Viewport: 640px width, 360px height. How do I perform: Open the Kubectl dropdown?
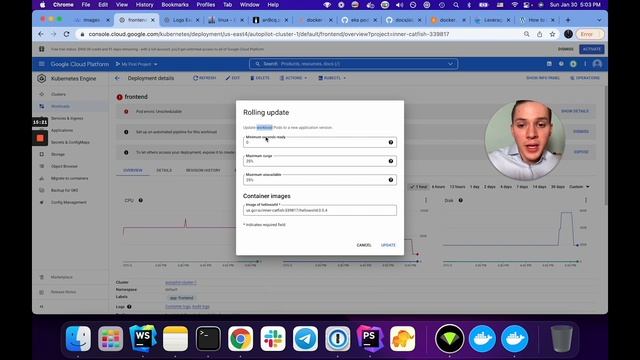click(332, 78)
